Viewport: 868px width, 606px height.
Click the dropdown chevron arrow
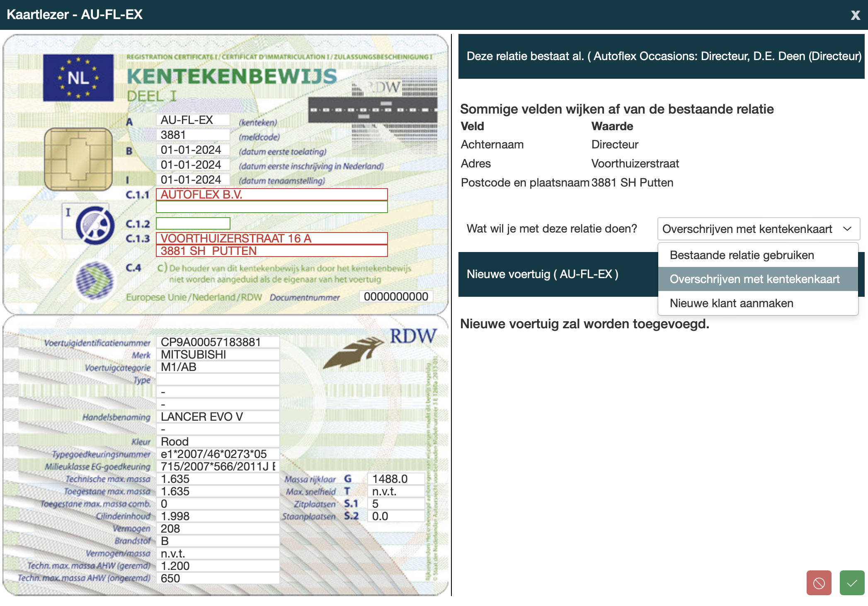pyautogui.click(x=847, y=229)
